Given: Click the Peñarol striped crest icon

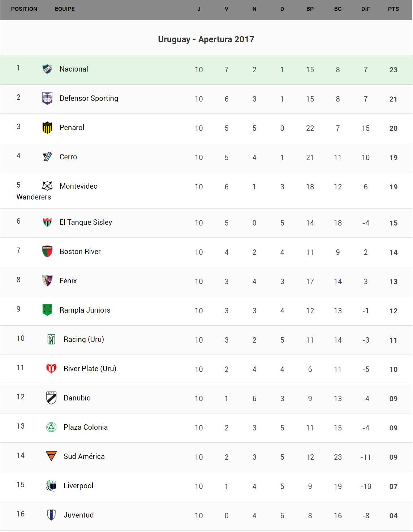Looking at the screenshot, I should click(47, 128).
